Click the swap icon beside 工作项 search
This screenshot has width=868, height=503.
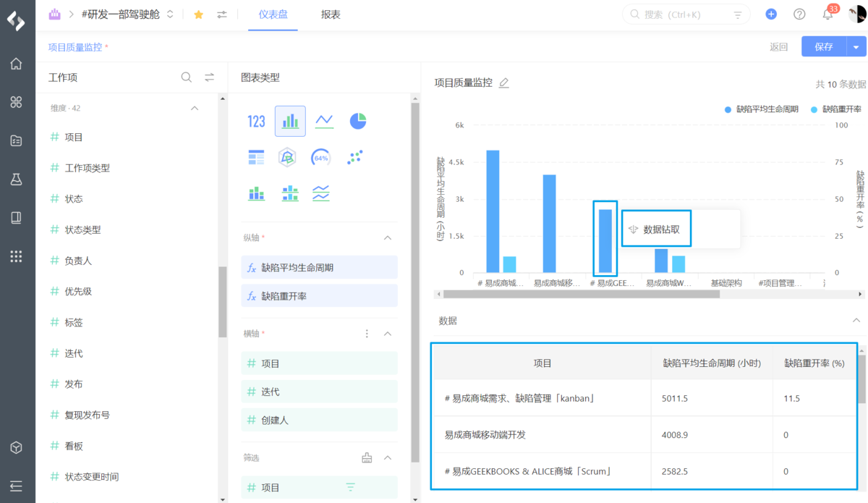click(x=210, y=77)
